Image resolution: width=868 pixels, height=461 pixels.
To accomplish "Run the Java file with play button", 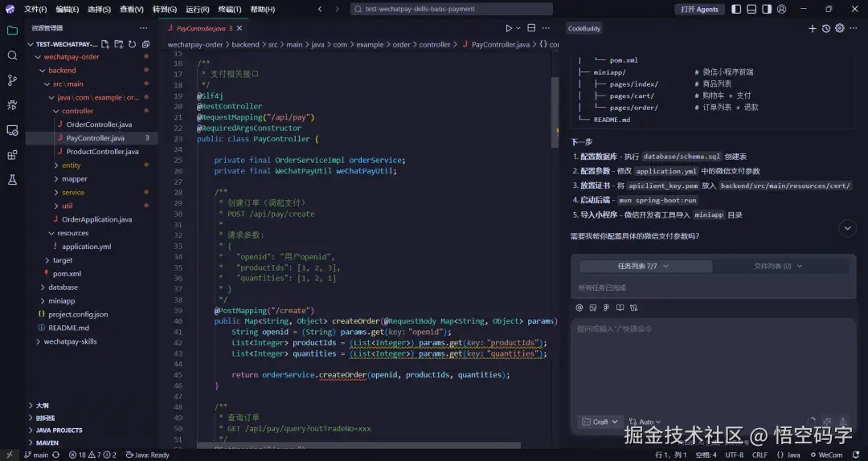I will point(509,28).
